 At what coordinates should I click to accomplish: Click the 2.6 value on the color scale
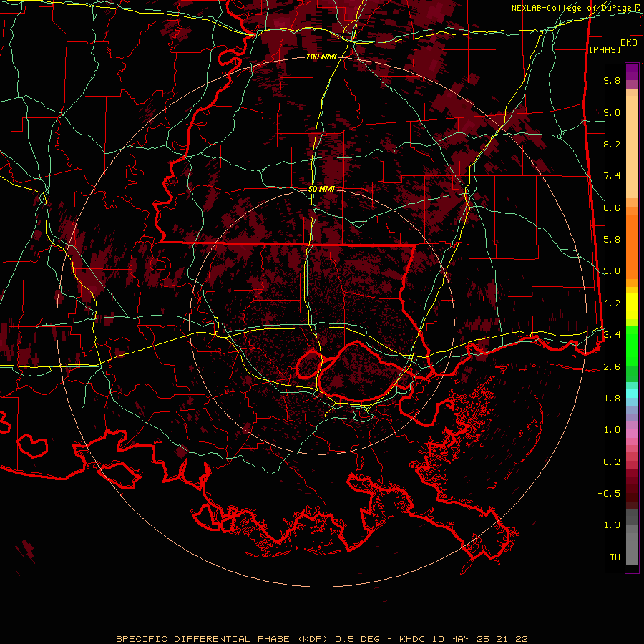click(x=612, y=367)
